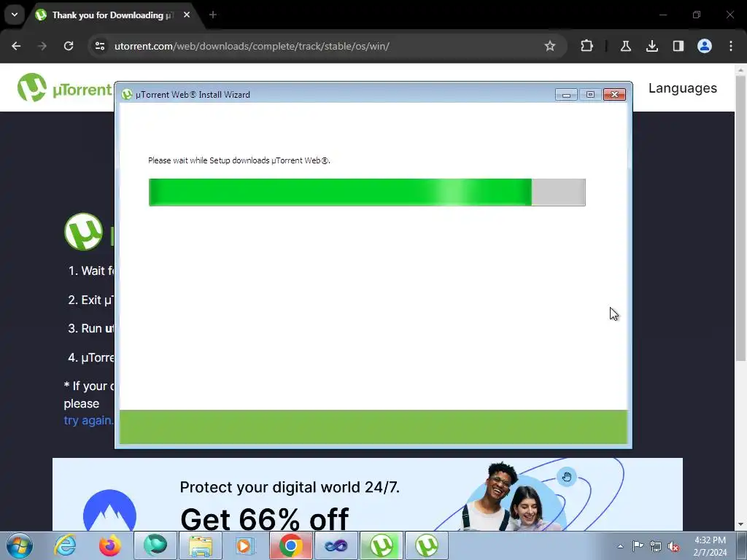Click the µTorrent icon in wizard title bar
The width and height of the screenshot is (747, 560).
[127, 94]
